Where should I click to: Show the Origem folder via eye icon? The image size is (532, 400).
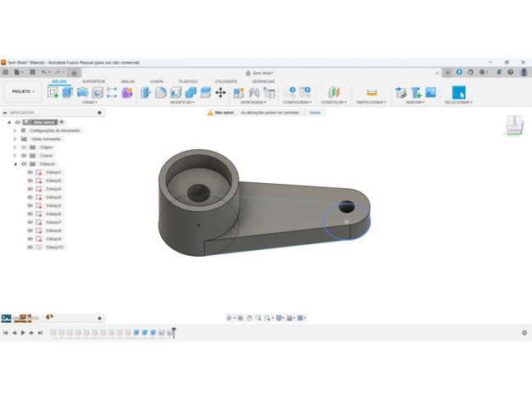pos(24,147)
